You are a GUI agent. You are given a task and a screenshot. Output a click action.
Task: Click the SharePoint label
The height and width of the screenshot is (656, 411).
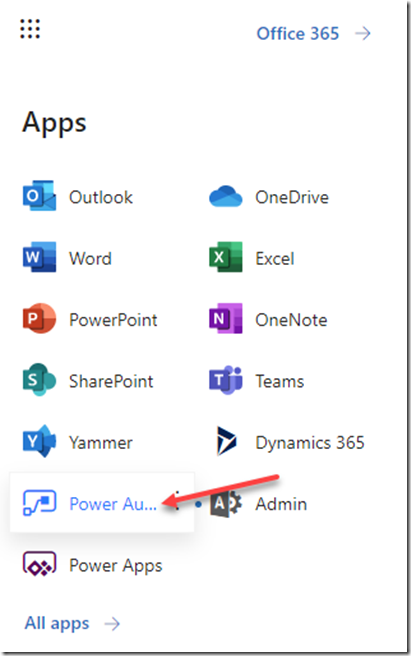coord(111,382)
